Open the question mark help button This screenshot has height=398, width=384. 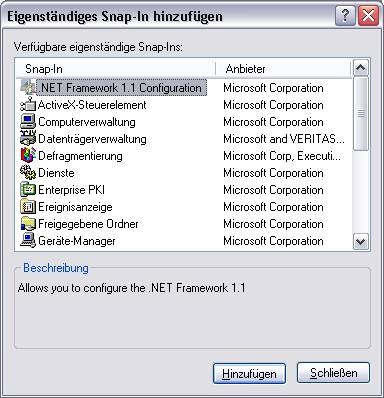pyautogui.click(x=345, y=16)
